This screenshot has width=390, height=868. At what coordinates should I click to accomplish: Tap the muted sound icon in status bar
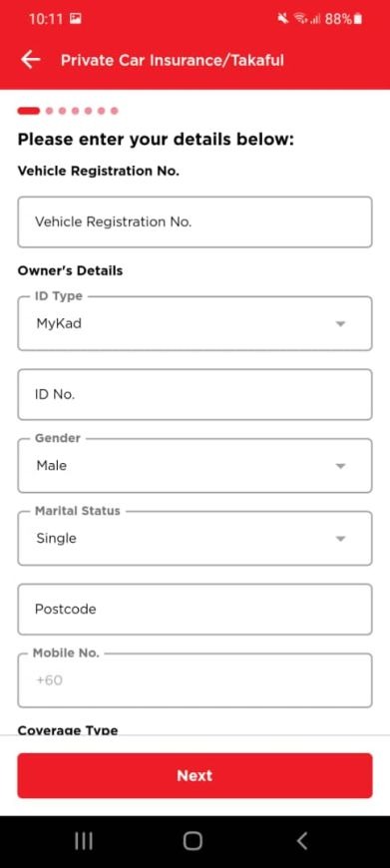(284, 19)
